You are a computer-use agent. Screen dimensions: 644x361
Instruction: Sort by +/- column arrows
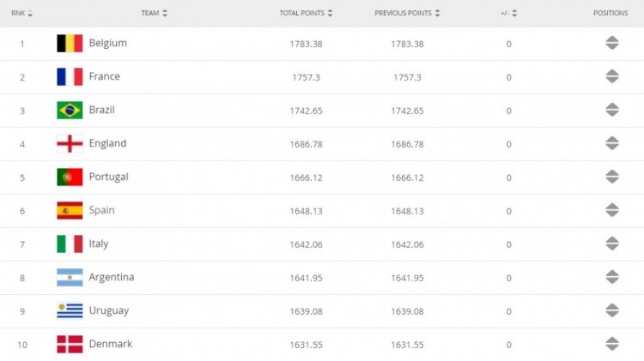514,13
